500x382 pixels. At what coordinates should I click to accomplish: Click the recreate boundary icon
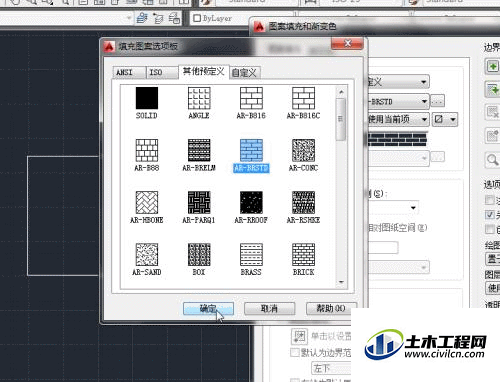[492, 136]
